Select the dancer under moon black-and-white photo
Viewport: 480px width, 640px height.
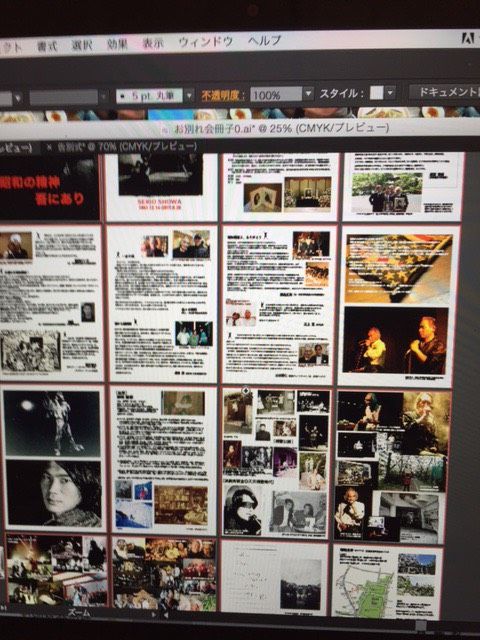pos(52,424)
